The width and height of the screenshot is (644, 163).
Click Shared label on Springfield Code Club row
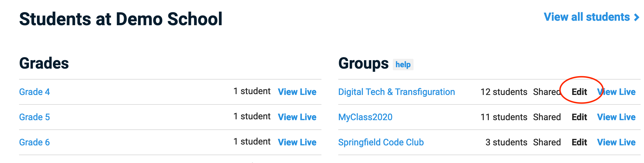(547, 142)
